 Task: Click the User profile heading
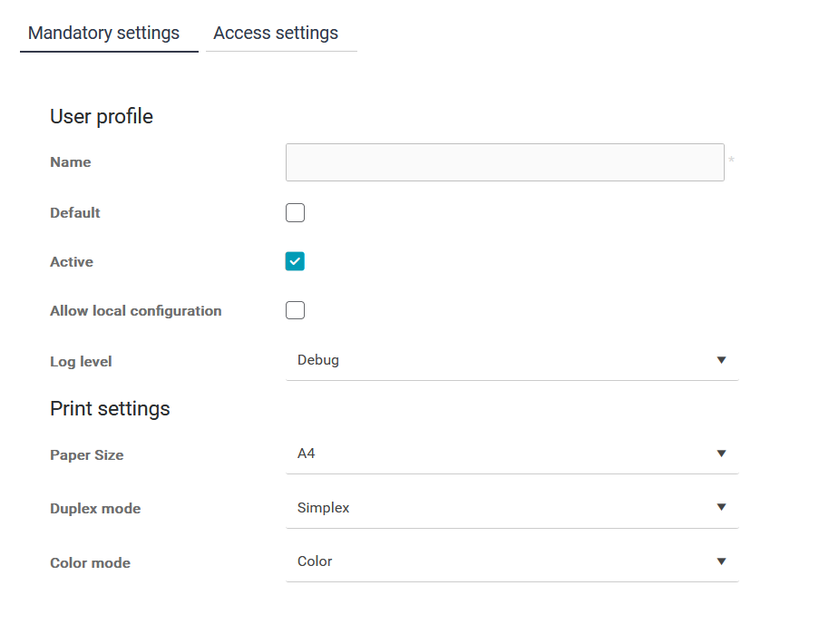point(102,117)
